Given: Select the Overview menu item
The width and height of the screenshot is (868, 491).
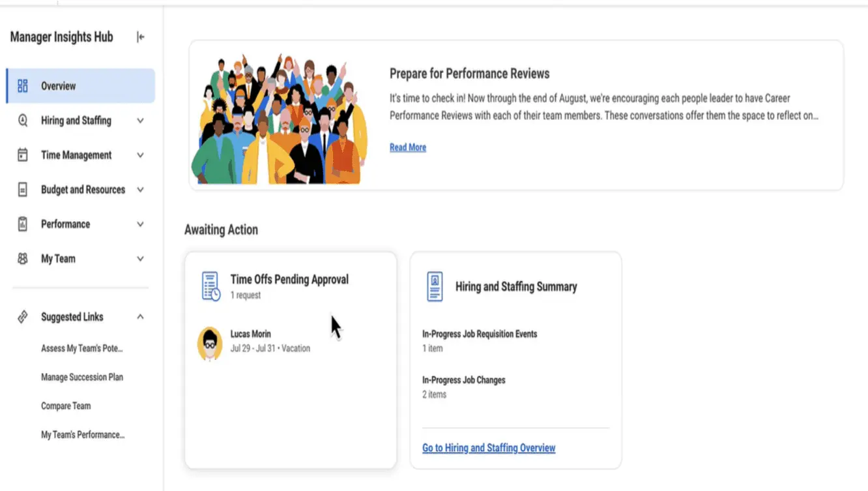Looking at the screenshot, I should point(59,86).
